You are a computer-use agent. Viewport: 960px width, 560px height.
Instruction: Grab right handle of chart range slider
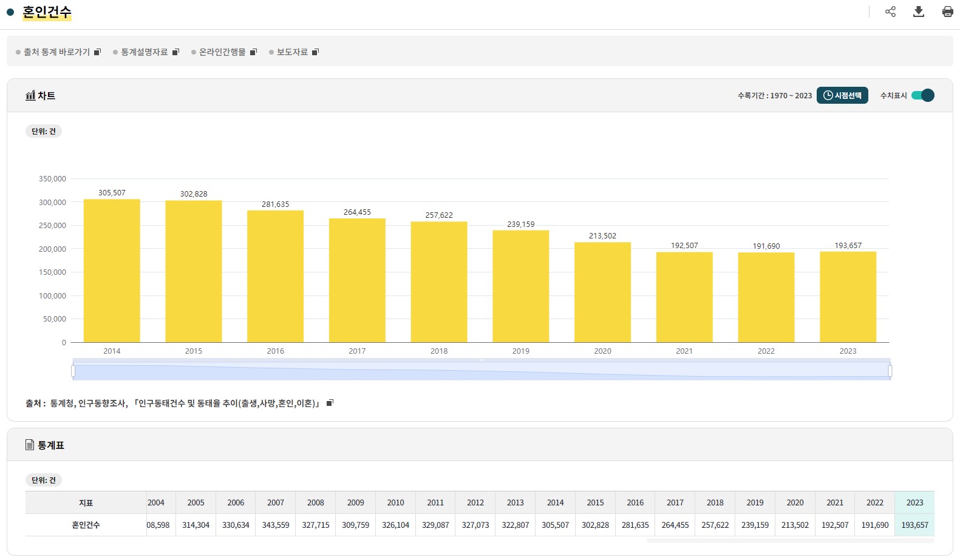890,371
